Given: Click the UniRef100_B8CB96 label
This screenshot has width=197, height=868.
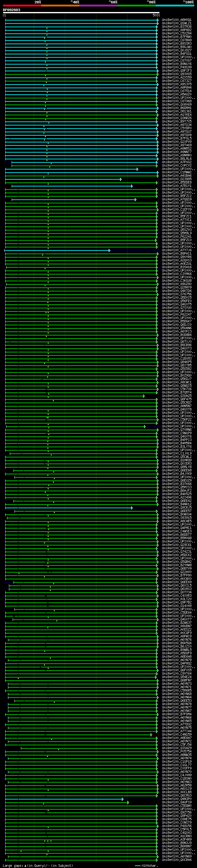Looking at the screenshot, I should pyautogui.click(x=177, y=345).
